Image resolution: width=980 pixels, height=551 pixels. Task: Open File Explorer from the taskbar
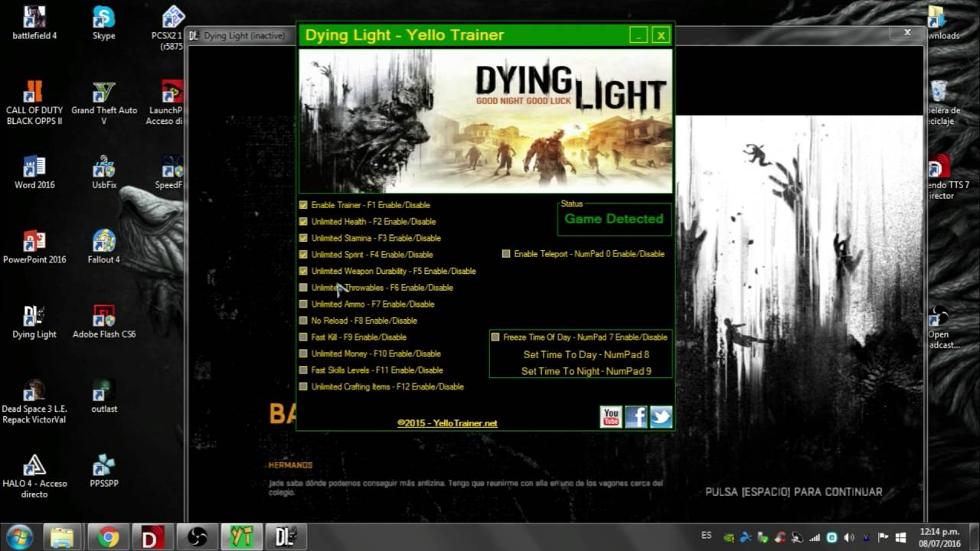click(62, 537)
